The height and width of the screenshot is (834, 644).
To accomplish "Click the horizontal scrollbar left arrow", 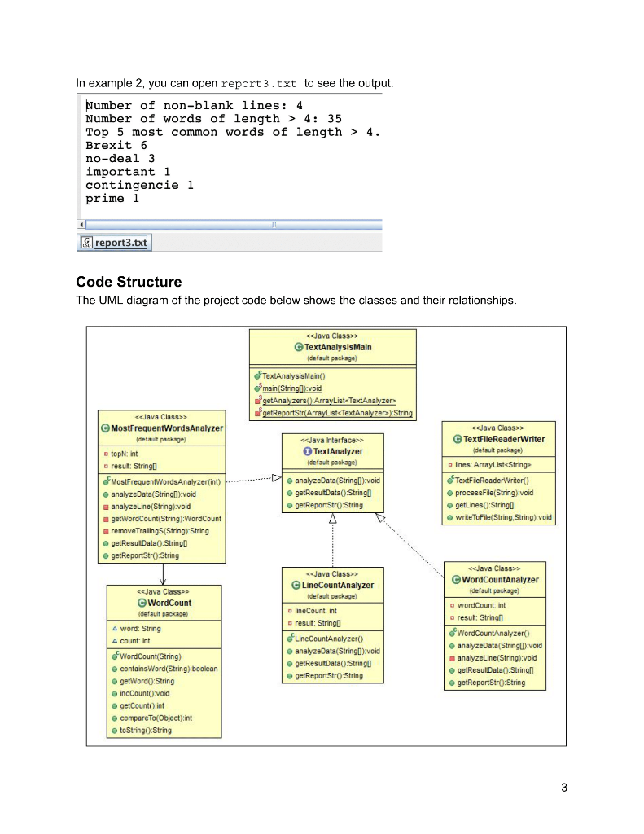I will [x=81, y=225].
